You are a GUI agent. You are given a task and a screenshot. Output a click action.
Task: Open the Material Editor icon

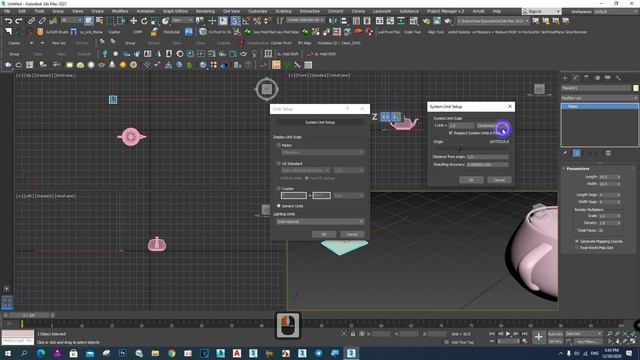coord(413,21)
